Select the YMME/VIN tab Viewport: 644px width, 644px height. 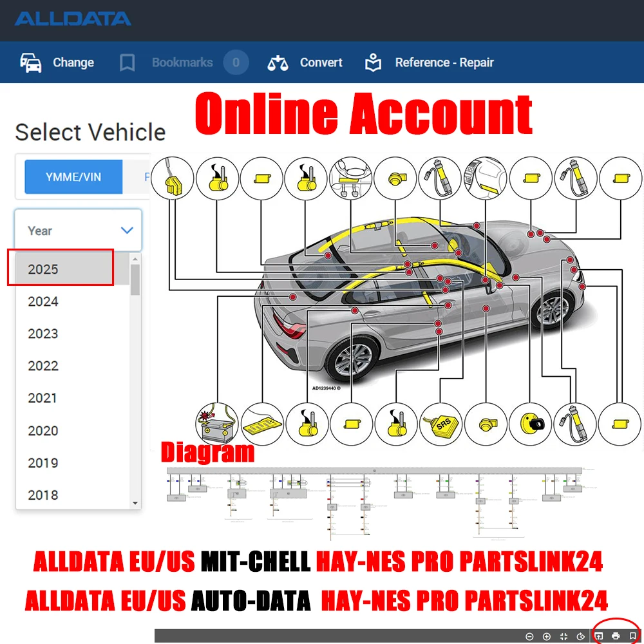click(73, 176)
